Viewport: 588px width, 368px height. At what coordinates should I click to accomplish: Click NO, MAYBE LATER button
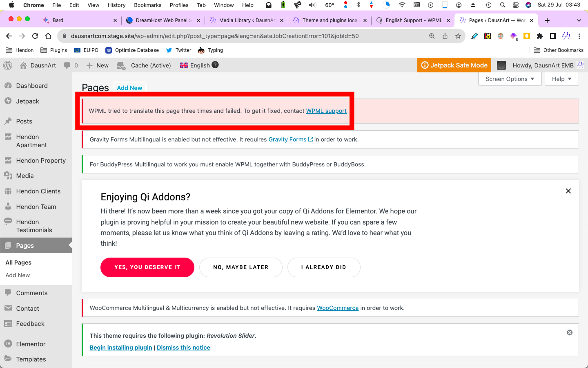(x=241, y=267)
